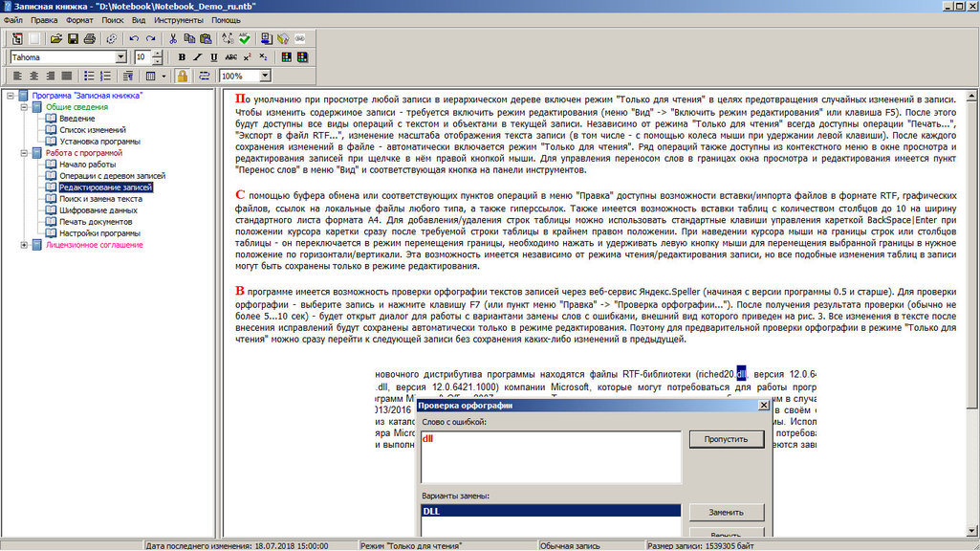Toggle the word wrap button next to the padlock
980x551 pixels.
(203, 76)
